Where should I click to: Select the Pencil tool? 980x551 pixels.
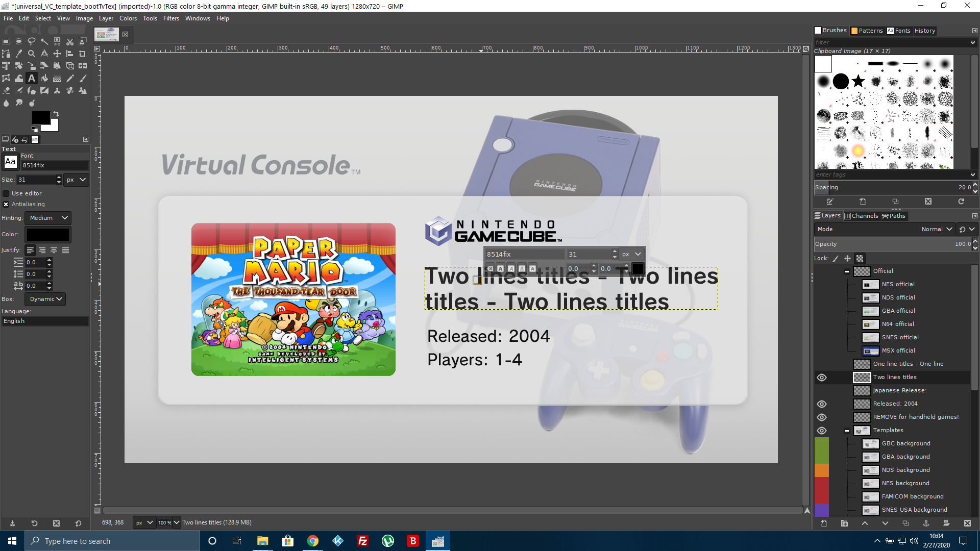click(x=70, y=78)
